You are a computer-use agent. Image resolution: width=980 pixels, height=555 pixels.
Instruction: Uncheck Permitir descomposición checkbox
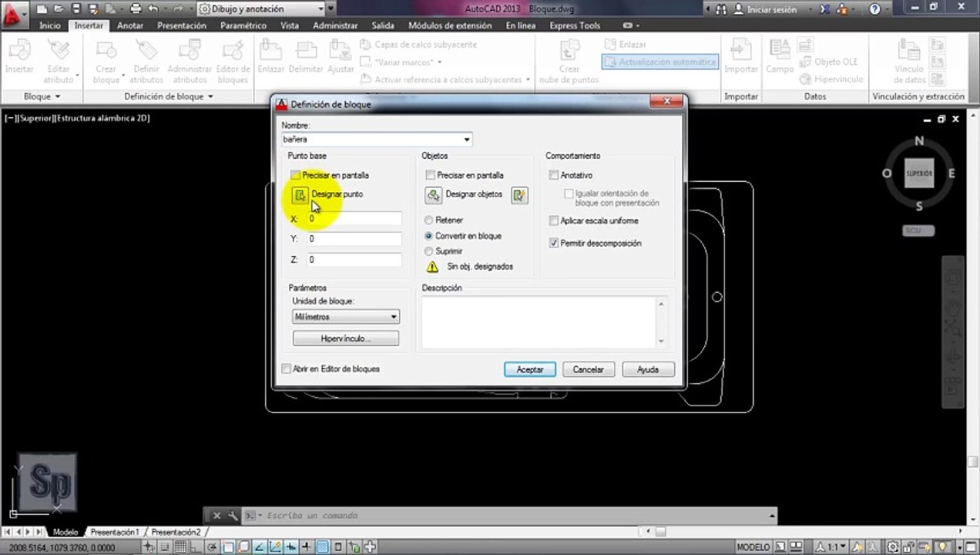coord(554,244)
